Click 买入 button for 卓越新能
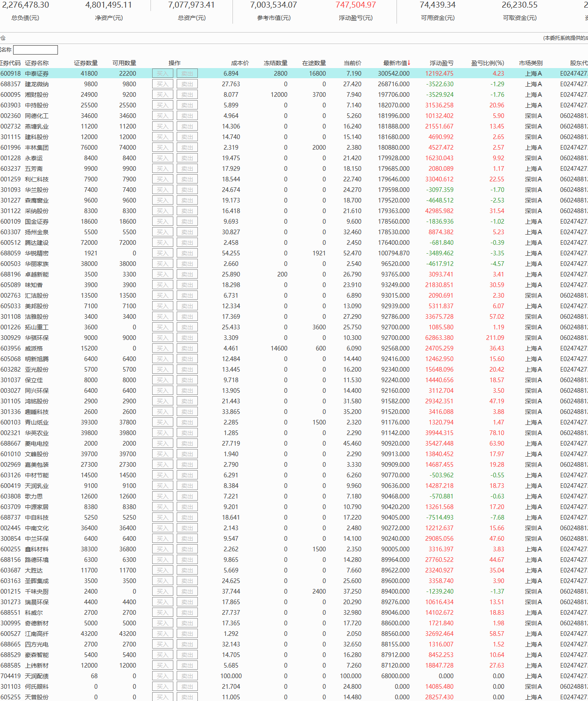Image resolution: width=588 pixels, height=701 pixels. [163, 274]
